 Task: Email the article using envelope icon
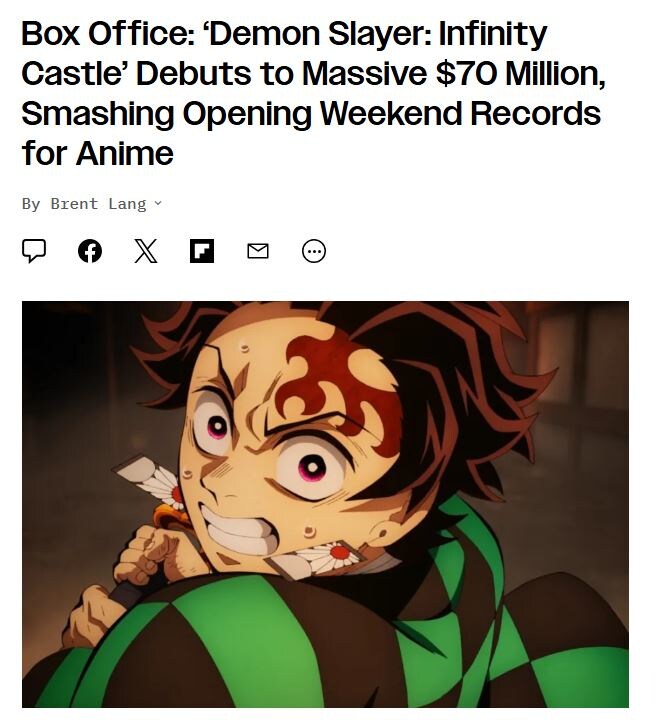coord(258,251)
